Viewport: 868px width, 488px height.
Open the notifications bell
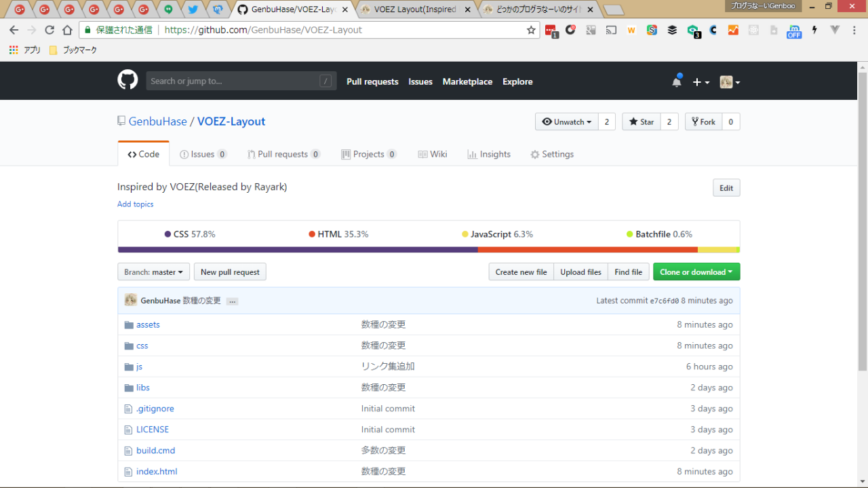tap(676, 81)
